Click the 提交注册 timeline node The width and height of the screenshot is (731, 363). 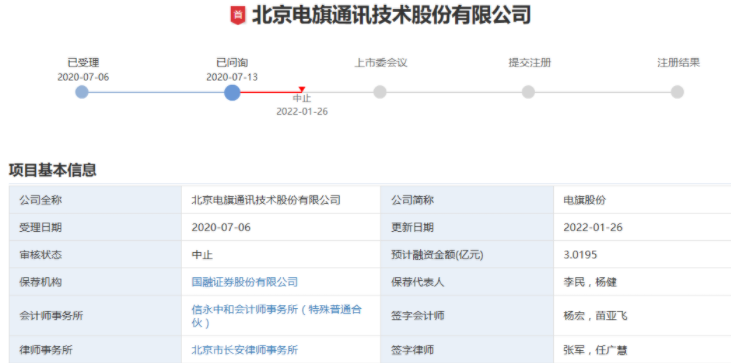click(x=528, y=92)
